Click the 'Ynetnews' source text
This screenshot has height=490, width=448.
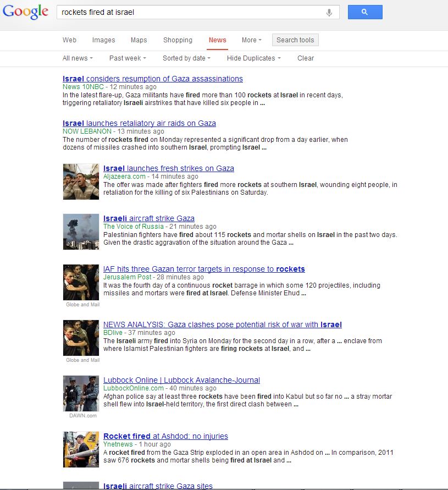tap(118, 444)
